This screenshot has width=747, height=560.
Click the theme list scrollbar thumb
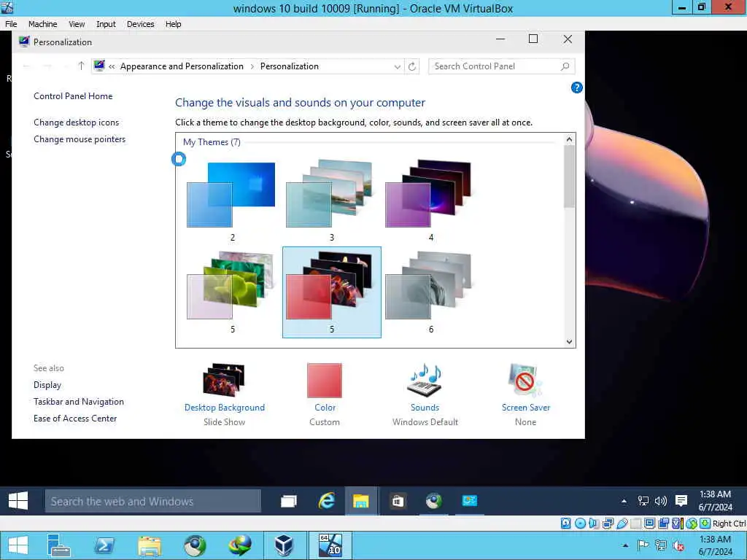tap(569, 176)
